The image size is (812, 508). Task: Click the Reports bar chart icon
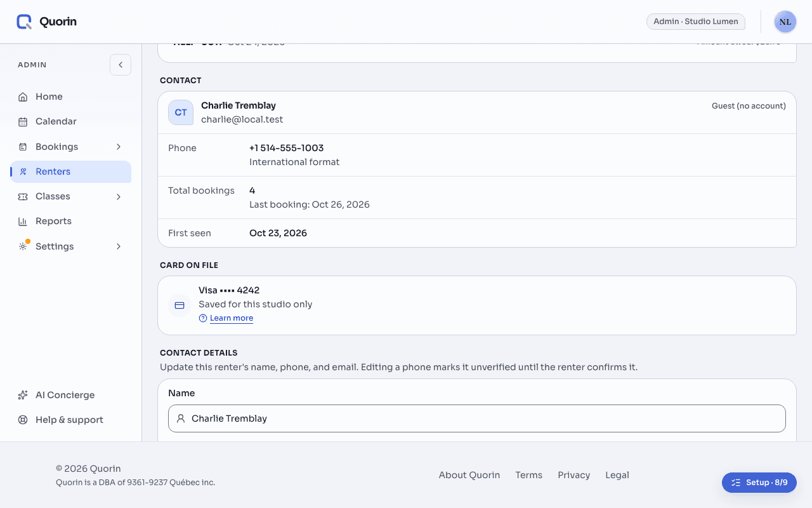(x=23, y=221)
